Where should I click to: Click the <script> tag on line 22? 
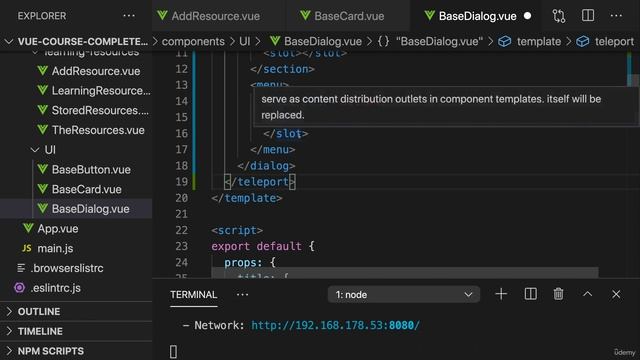pyautogui.click(x=237, y=230)
